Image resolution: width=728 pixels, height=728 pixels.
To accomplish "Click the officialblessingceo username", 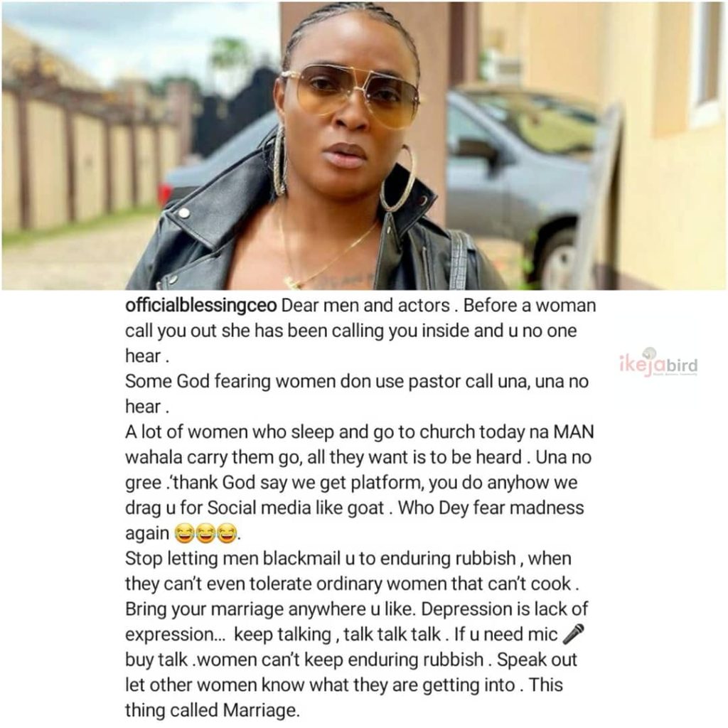I will (x=200, y=305).
